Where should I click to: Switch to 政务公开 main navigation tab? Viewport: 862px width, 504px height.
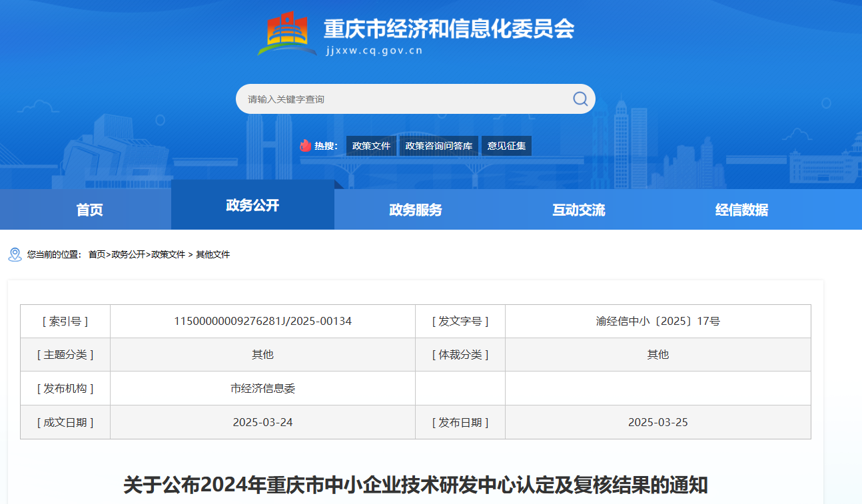(252, 205)
